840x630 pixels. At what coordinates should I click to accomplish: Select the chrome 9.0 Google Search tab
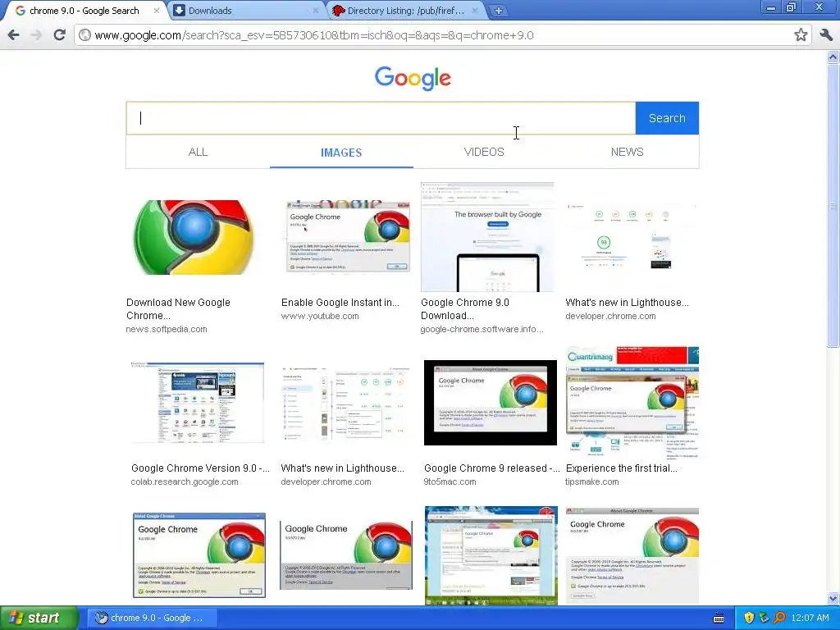(84, 11)
